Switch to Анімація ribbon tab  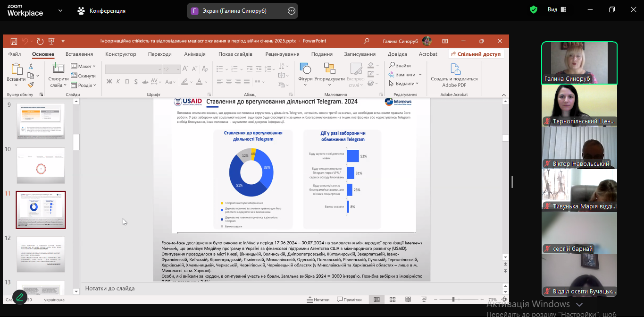tap(195, 54)
